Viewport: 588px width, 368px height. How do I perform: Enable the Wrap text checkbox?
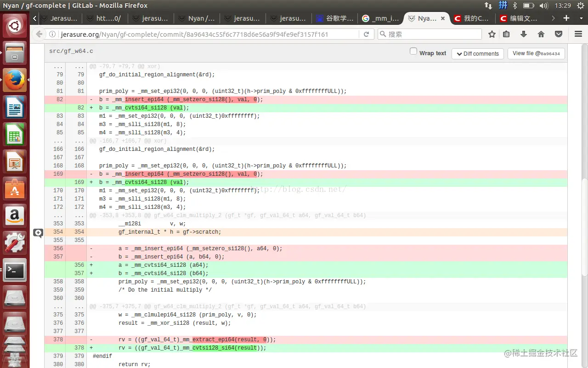[413, 52]
